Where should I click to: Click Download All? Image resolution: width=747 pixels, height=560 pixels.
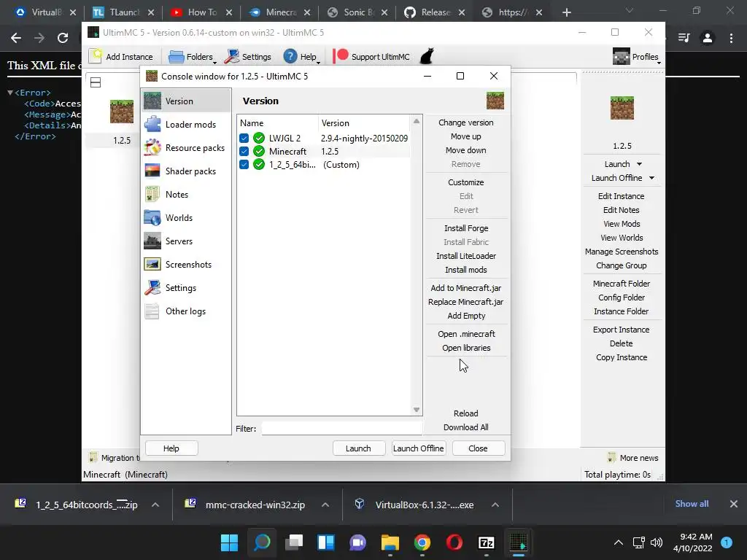(x=466, y=427)
